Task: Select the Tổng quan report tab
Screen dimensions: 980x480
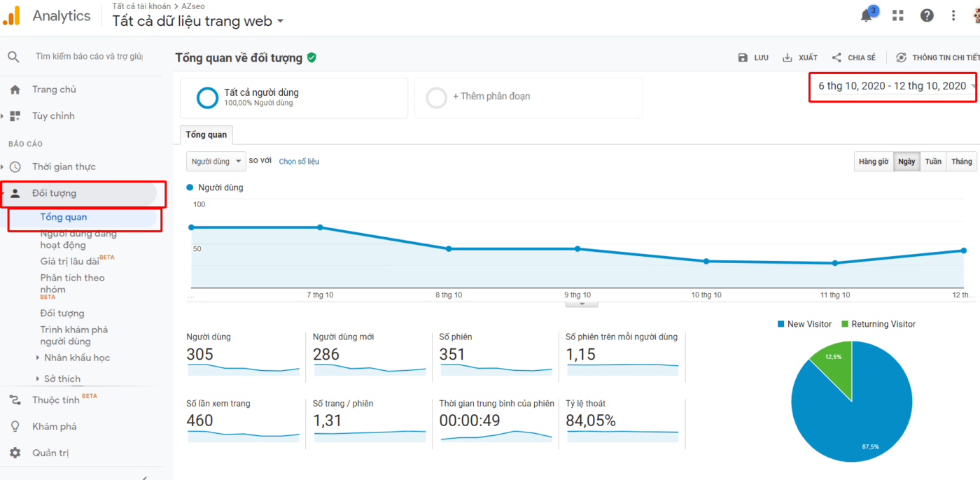Action: pos(206,134)
